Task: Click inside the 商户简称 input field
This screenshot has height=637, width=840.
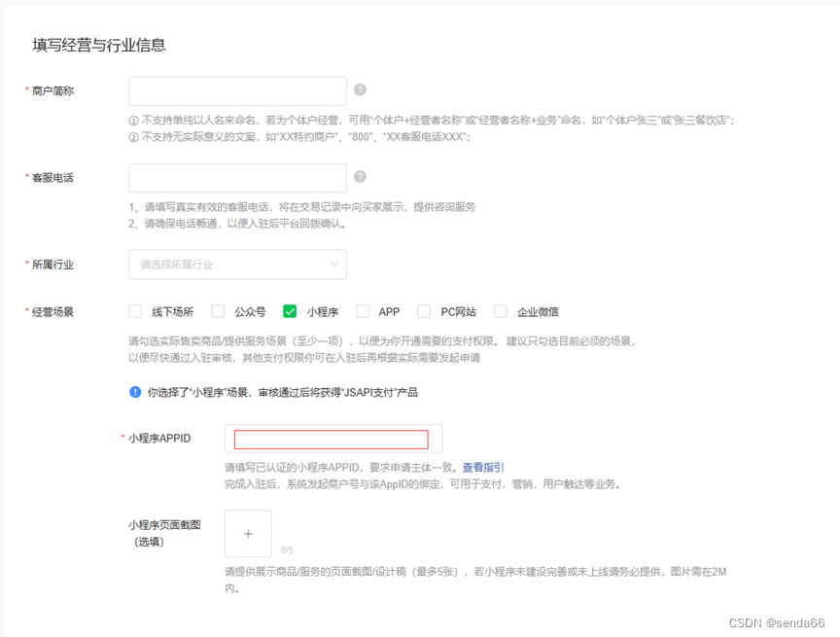Action: tap(237, 89)
